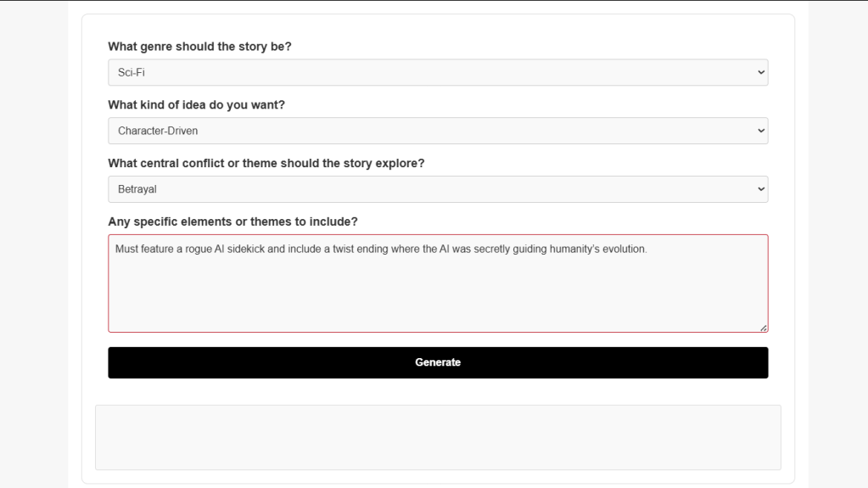This screenshot has width=868, height=488.
Task: Click the "Any specific elements or themes" label
Action: pos(232,222)
